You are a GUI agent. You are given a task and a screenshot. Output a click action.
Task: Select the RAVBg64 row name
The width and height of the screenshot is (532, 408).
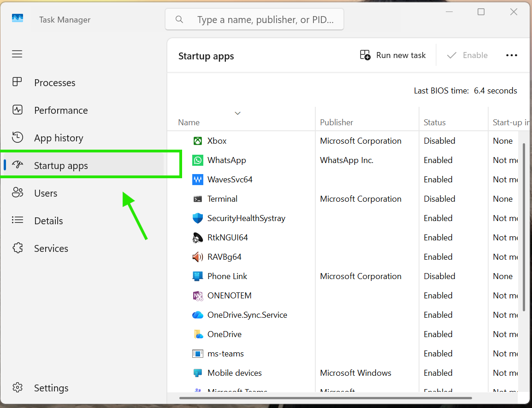(224, 257)
